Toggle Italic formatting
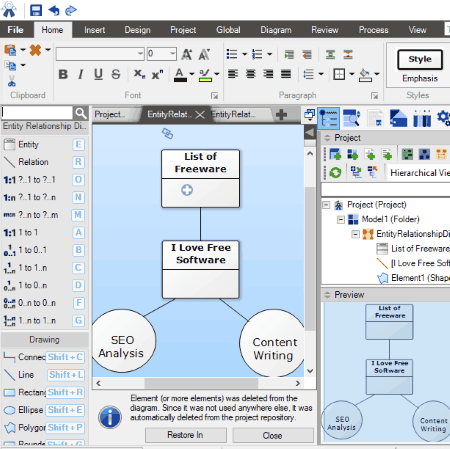Screen dimensions: 450x449 (80, 74)
